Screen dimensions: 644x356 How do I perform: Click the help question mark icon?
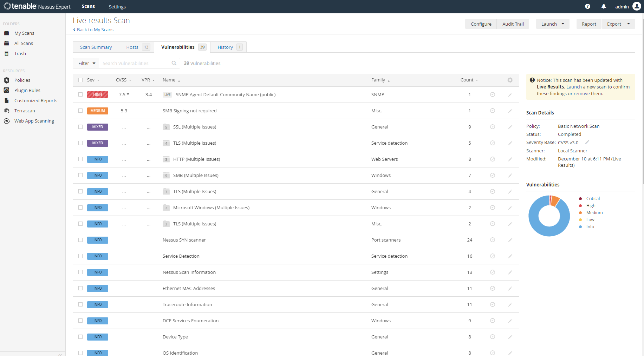point(587,7)
